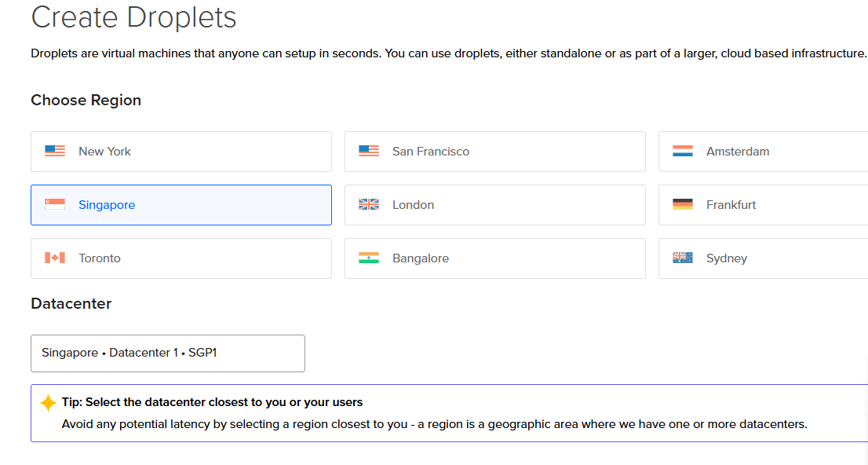The image size is (868, 465).
Task: Click the US flag icon beside San Francisco
Action: click(369, 152)
